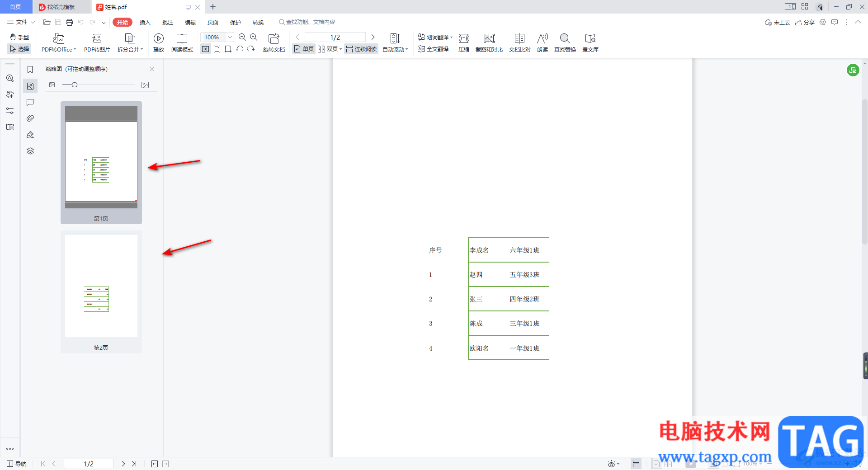This screenshot has height=470, width=868.
Task: Click the fit width icon
Action: pos(228,49)
